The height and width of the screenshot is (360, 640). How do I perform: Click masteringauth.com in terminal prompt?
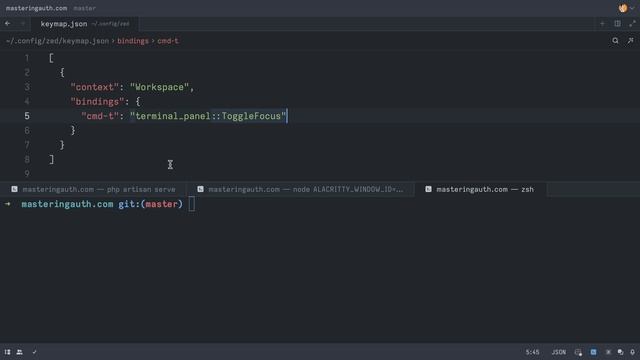(x=67, y=204)
